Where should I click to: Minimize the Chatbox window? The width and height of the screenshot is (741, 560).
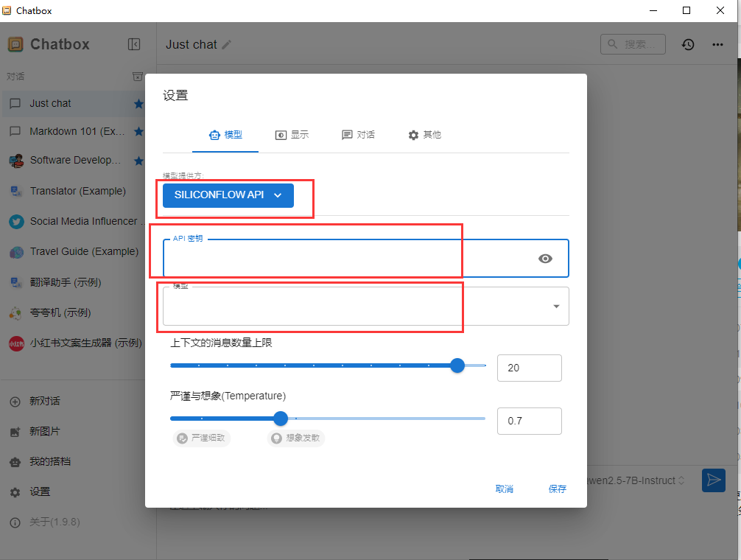pyautogui.click(x=653, y=10)
